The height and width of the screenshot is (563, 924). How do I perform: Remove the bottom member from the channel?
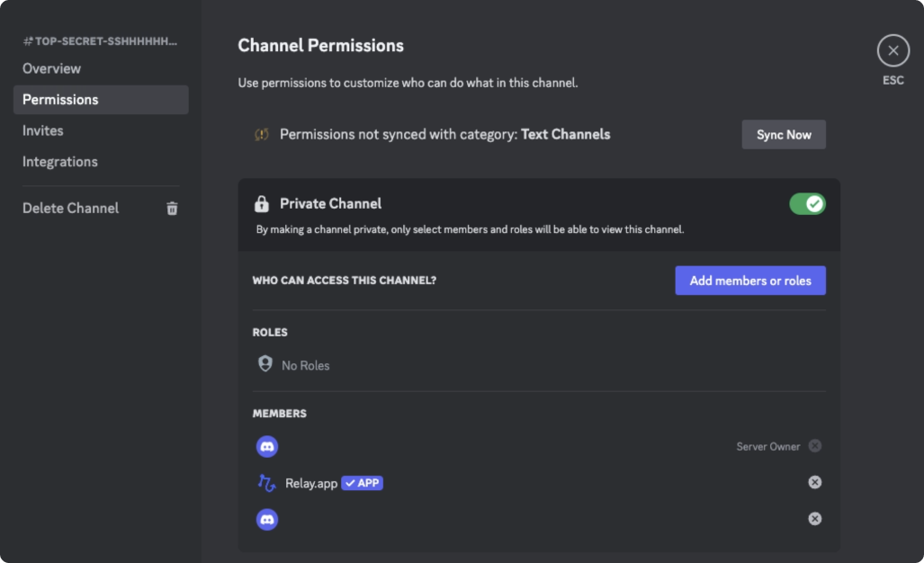coord(814,519)
